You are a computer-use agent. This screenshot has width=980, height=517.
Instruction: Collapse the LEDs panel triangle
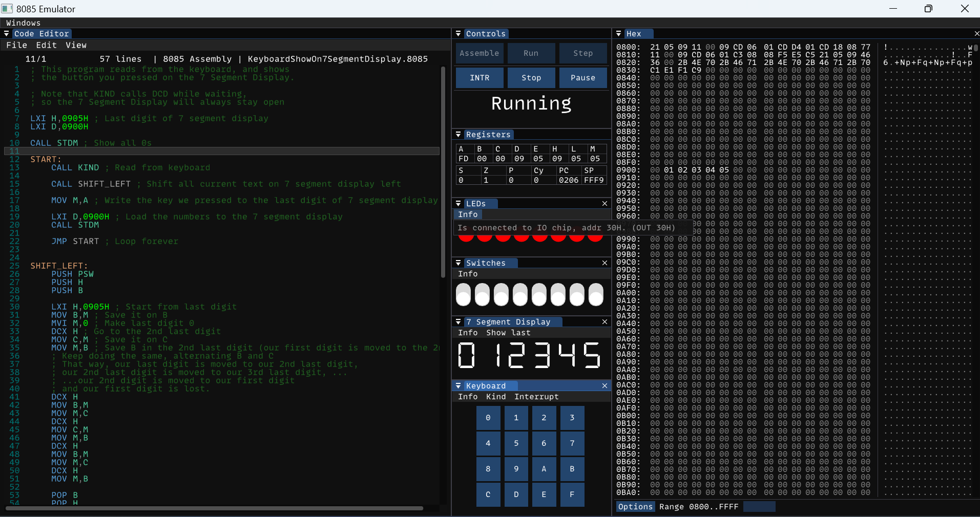(x=458, y=204)
